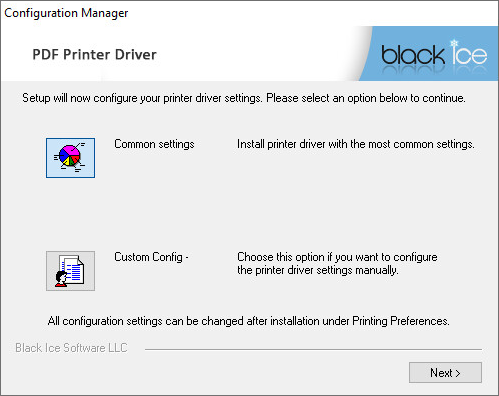The width and height of the screenshot is (499, 396).
Task: Click the Black Ice Software LLC text
Action: [x=71, y=348]
